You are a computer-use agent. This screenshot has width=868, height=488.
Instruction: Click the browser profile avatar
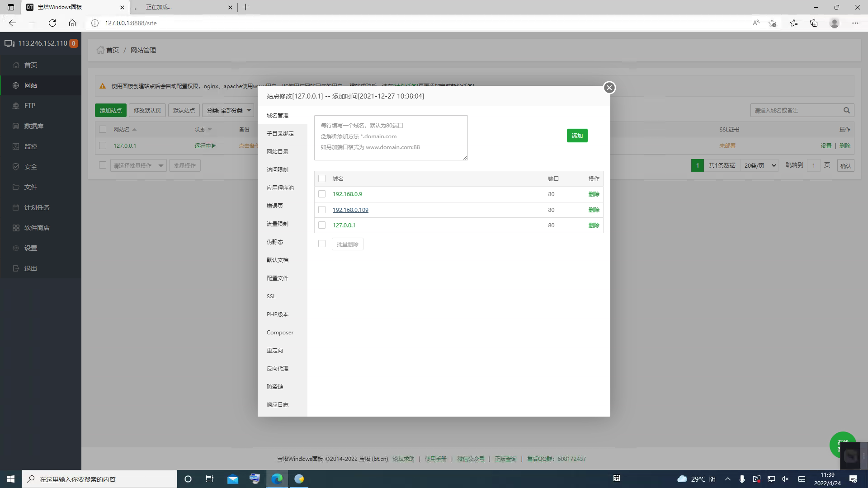pos(835,23)
